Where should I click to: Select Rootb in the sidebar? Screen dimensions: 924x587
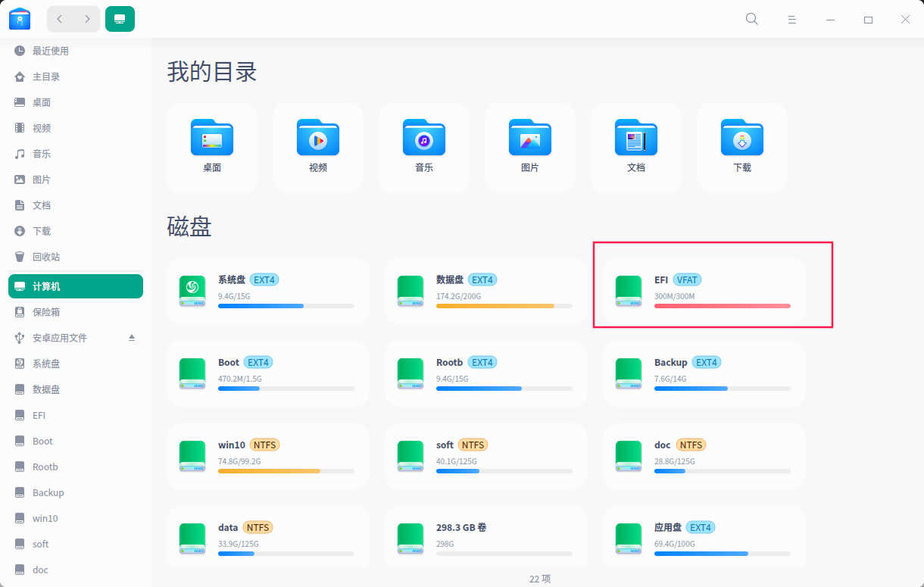tap(76, 467)
